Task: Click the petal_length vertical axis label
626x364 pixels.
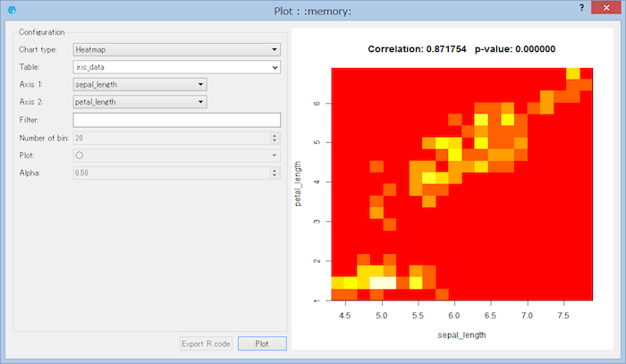Action: coord(298,183)
